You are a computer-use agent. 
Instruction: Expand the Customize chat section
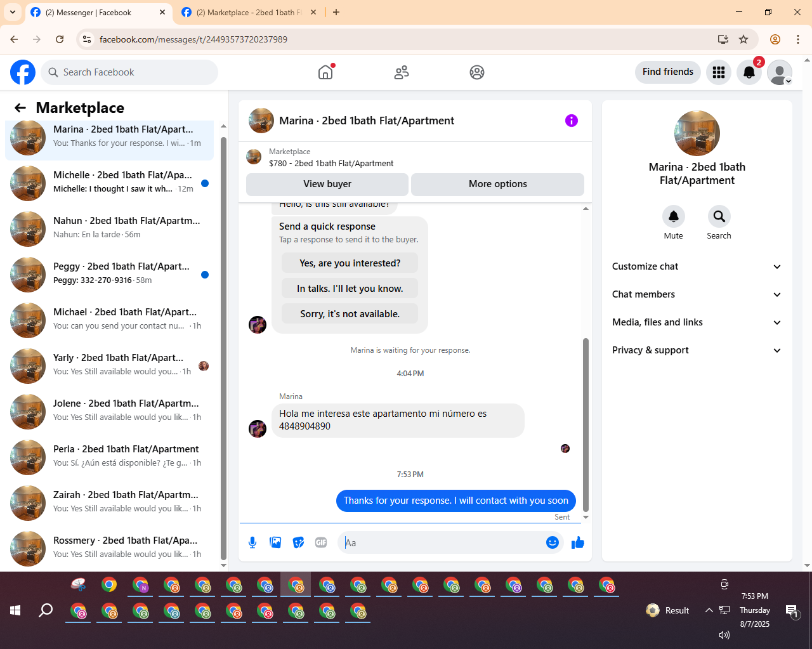(x=697, y=266)
